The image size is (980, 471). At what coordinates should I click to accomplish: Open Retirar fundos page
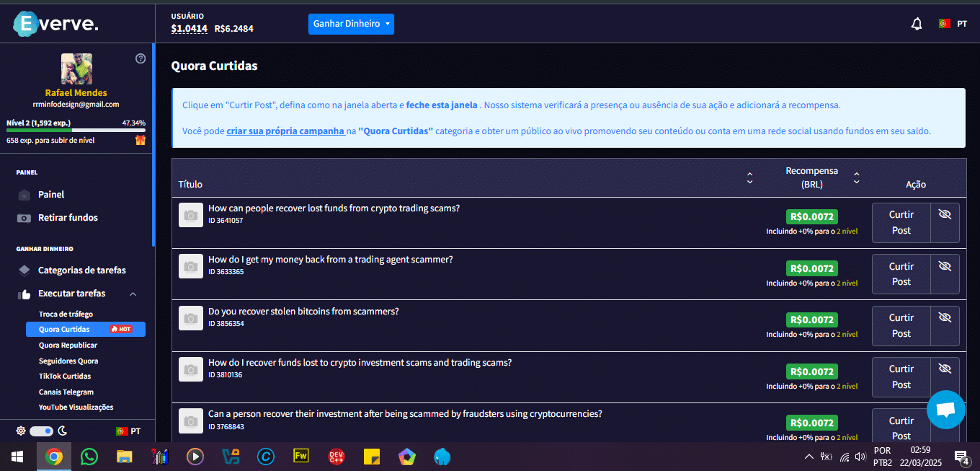68,218
